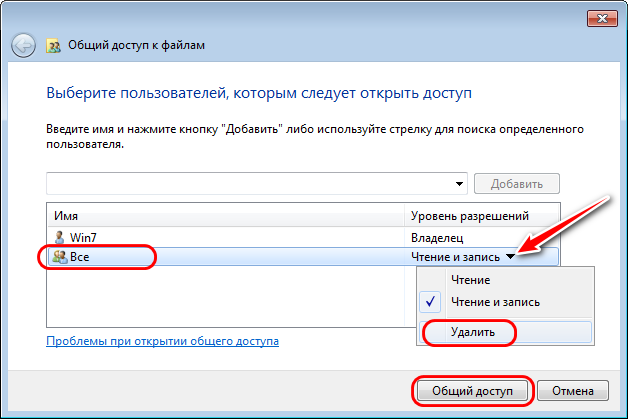Open Проблемы при открытии общего доступа link
The image size is (628, 419).
click(x=163, y=341)
